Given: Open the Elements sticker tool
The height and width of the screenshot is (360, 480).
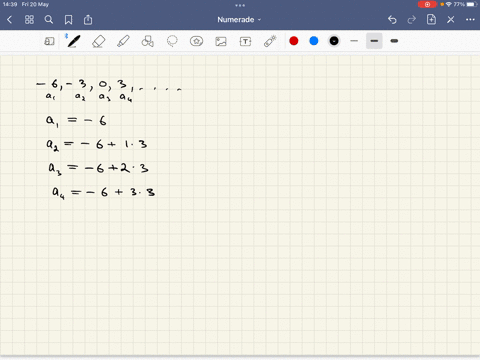Looking at the screenshot, I should (x=196, y=41).
